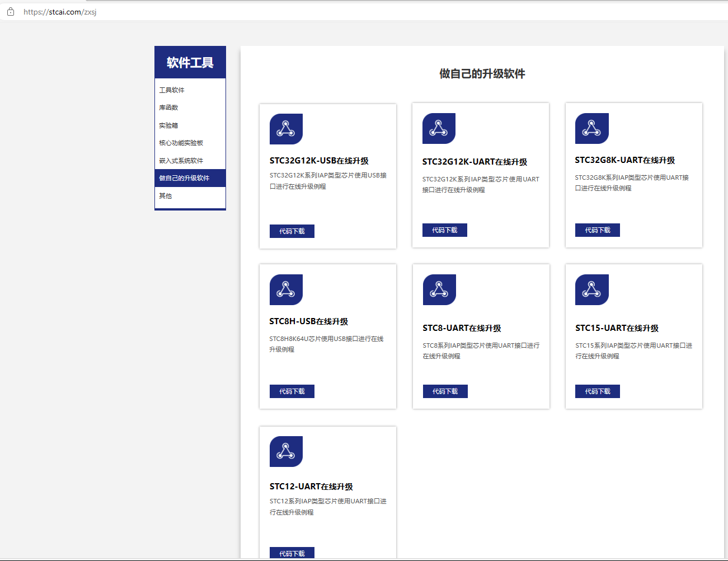Download code for STC15-UART在线升级

[598, 391]
